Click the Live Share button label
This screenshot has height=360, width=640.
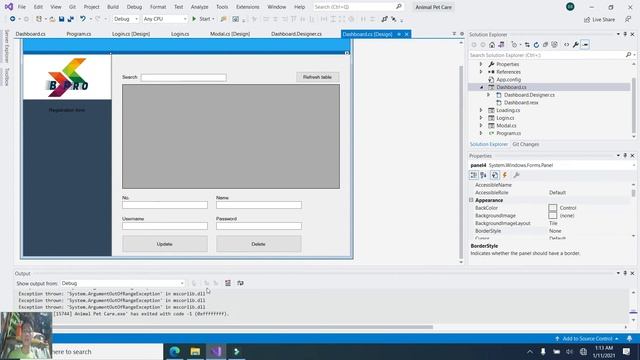pos(603,20)
